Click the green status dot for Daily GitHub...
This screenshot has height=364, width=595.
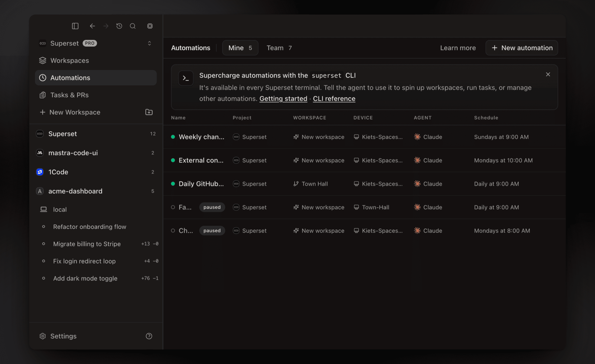173,184
